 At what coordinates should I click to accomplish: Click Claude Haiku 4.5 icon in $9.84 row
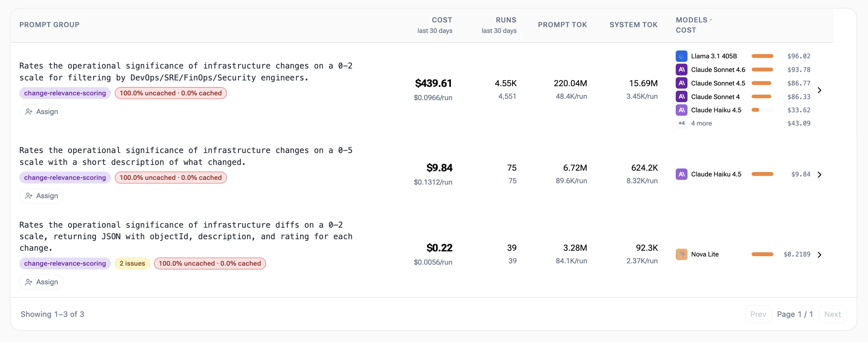pyautogui.click(x=681, y=174)
